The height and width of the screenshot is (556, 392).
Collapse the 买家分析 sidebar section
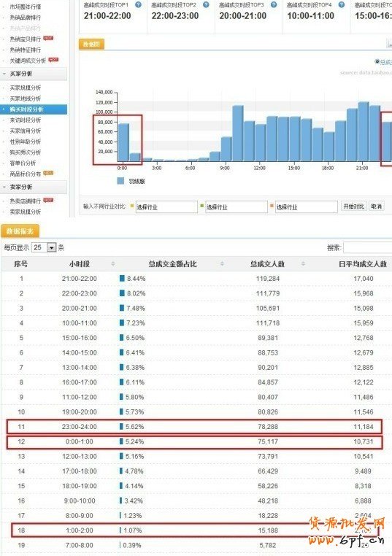tap(34, 74)
